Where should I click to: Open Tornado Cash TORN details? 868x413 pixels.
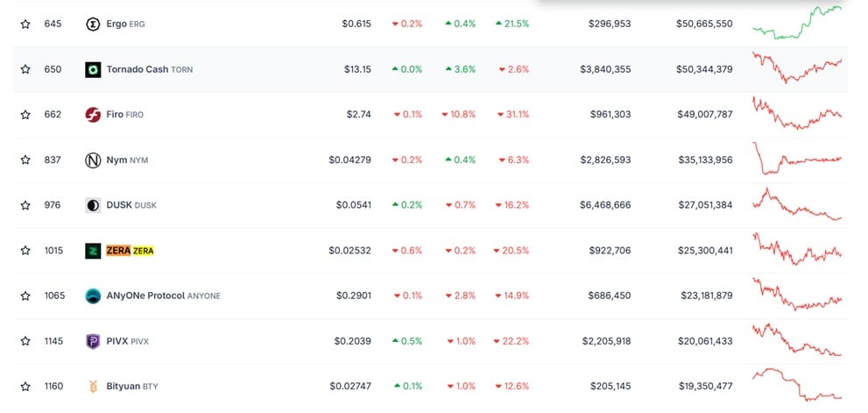[150, 69]
